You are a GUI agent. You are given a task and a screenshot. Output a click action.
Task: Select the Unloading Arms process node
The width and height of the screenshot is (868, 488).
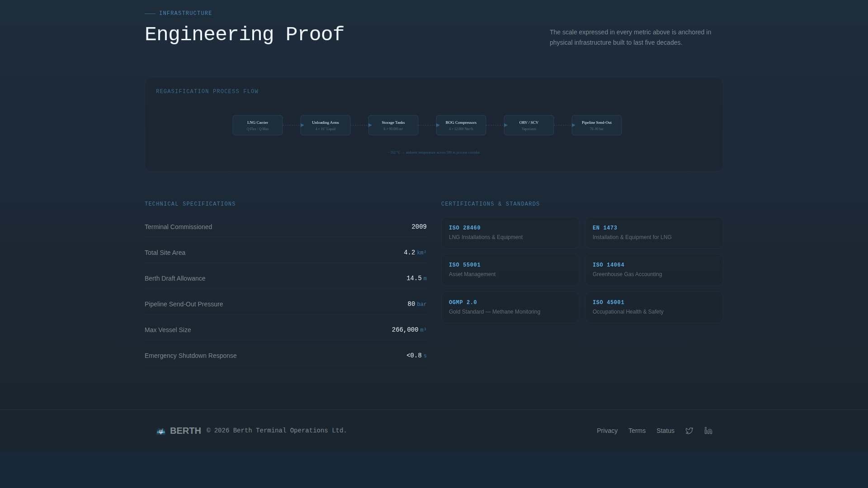click(325, 125)
